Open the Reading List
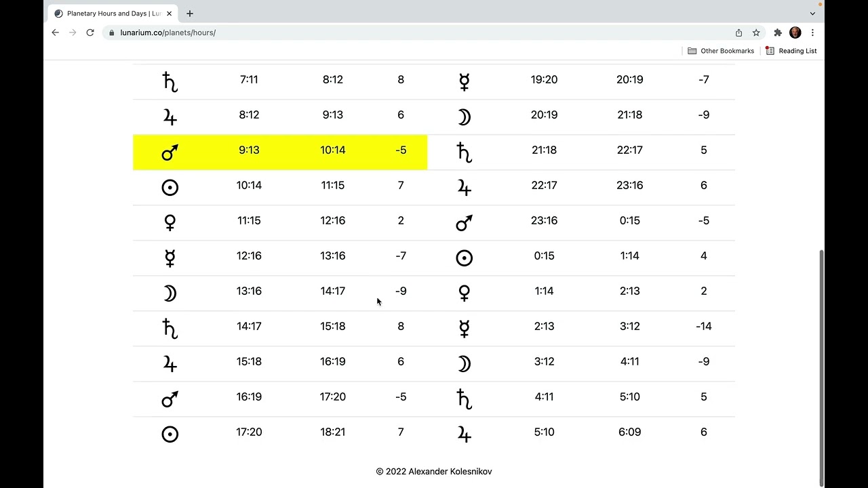This screenshot has height=488, width=868. (x=791, y=51)
